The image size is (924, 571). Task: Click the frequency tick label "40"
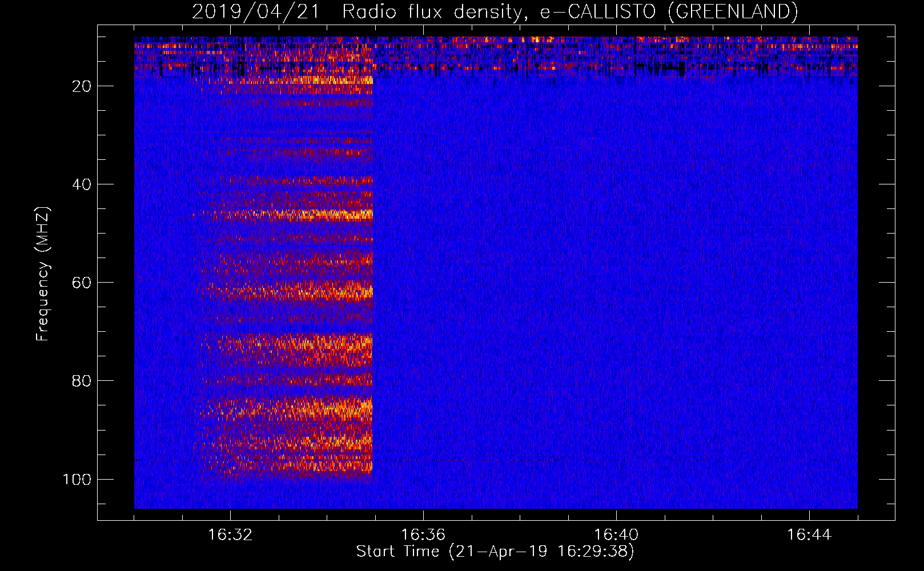(82, 184)
